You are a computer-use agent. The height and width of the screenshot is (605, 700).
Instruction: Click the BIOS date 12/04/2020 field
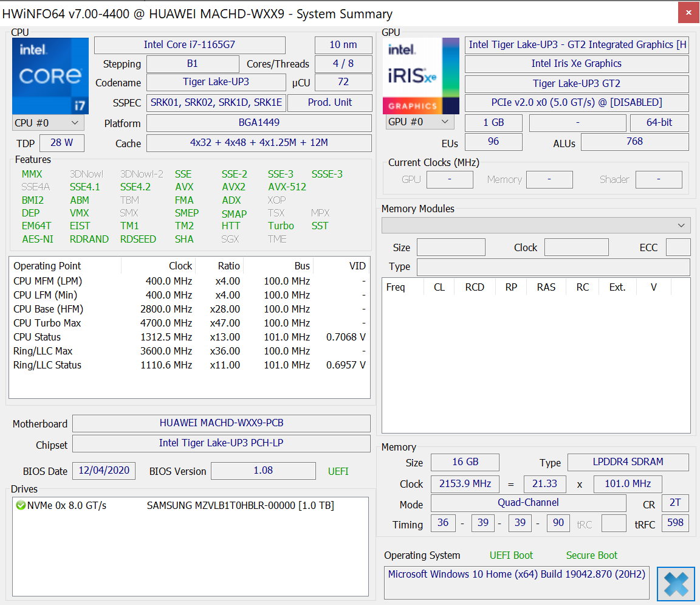(x=104, y=471)
